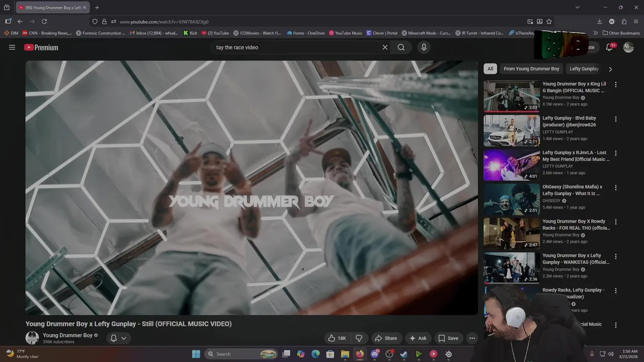
Task: Open the clock and date in system tray
Action: click(x=629, y=354)
